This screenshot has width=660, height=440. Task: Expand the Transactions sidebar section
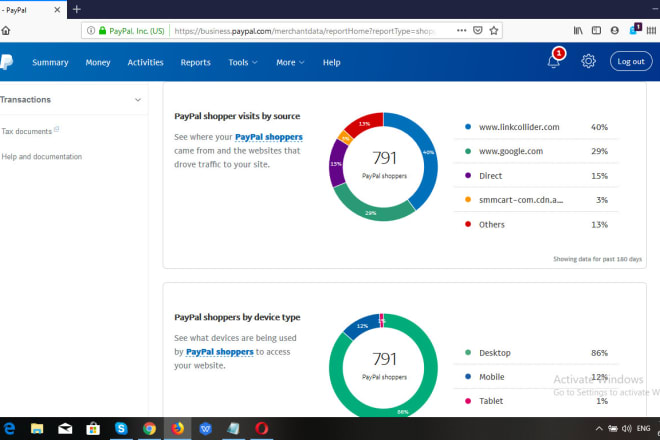point(72,100)
